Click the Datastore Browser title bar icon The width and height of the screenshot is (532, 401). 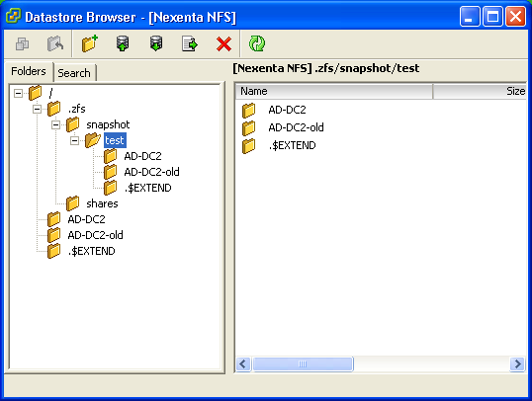tap(13, 16)
